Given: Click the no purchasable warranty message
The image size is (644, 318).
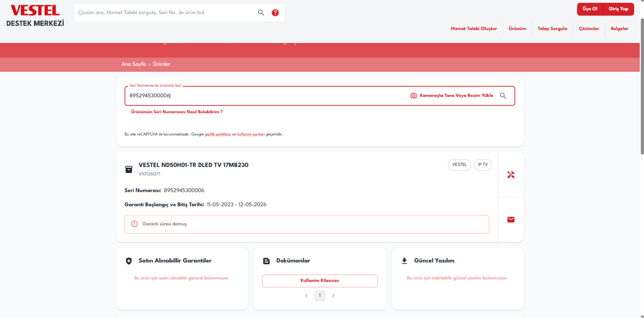Looking at the screenshot, I should (182, 278).
